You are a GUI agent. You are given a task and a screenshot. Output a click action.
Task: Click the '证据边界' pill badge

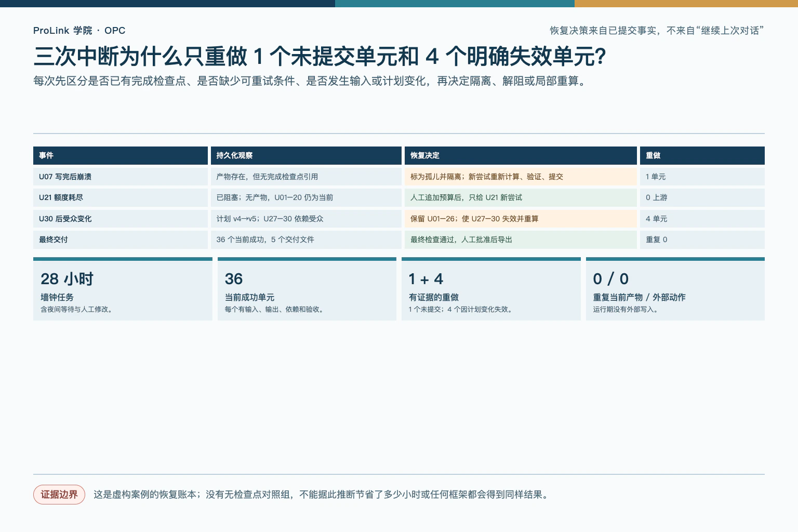pos(59,495)
